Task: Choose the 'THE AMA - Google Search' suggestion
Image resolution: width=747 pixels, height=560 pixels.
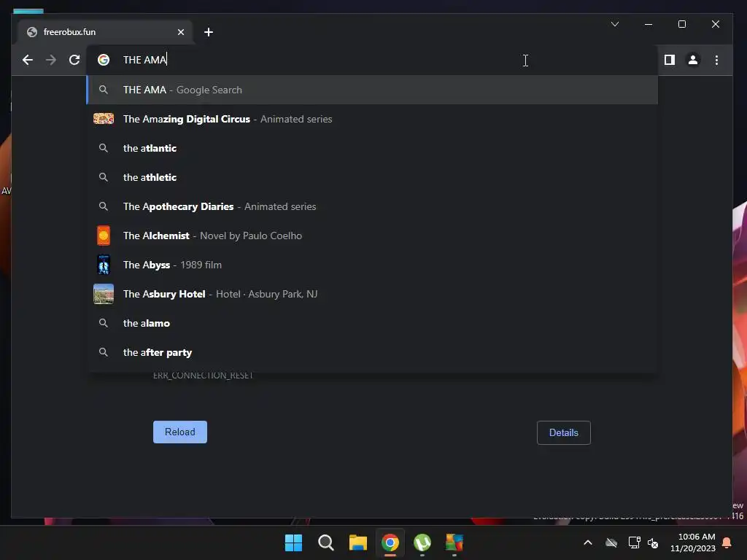Action: pos(372,90)
